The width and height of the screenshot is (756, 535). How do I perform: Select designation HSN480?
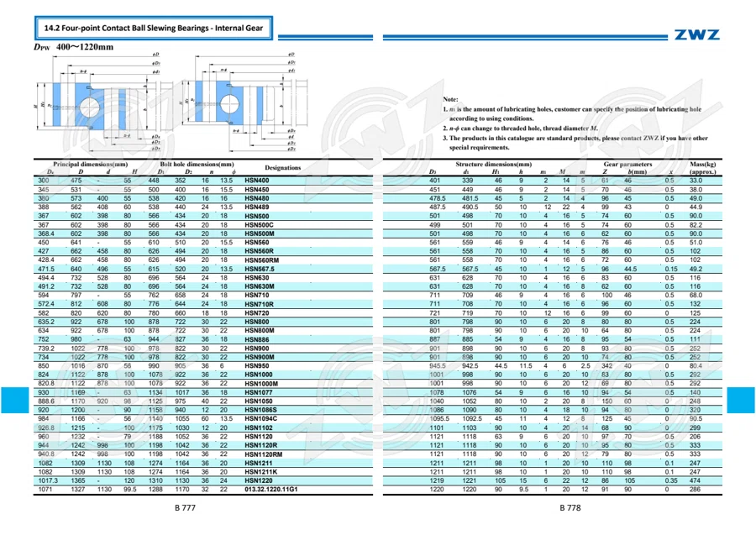[x=256, y=198]
